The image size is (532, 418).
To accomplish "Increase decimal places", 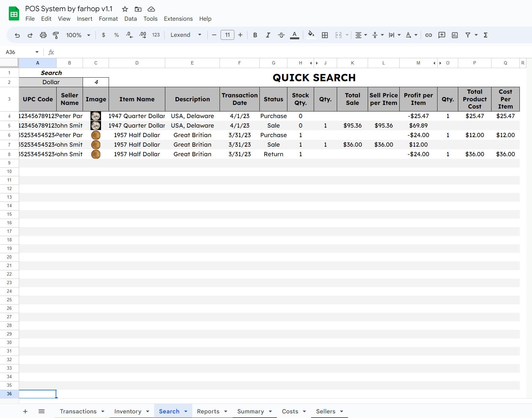I will click(x=143, y=35).
